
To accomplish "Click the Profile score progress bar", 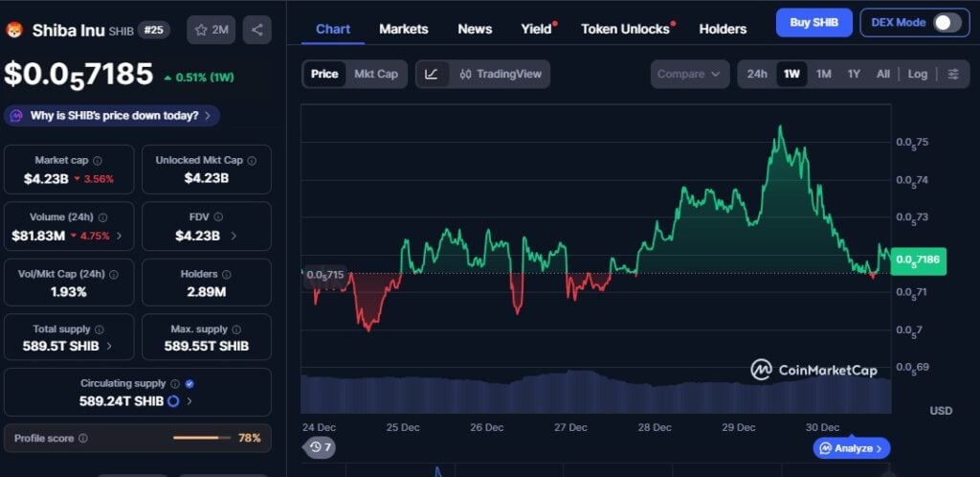I will [201, 438].
